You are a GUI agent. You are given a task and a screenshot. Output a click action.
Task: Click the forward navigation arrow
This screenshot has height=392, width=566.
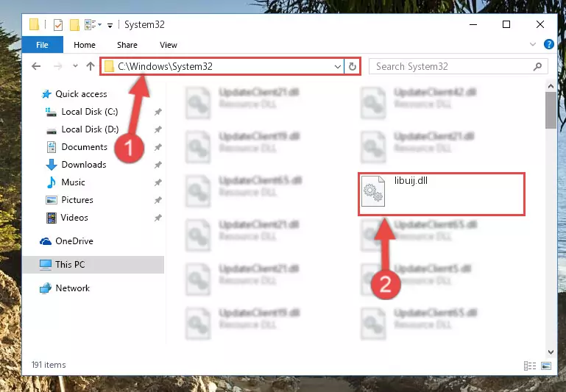[57, 66]
